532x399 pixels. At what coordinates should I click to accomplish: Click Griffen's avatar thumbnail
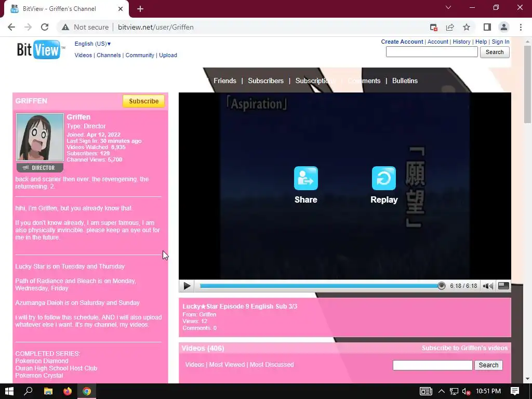click(x=40, y=137)
